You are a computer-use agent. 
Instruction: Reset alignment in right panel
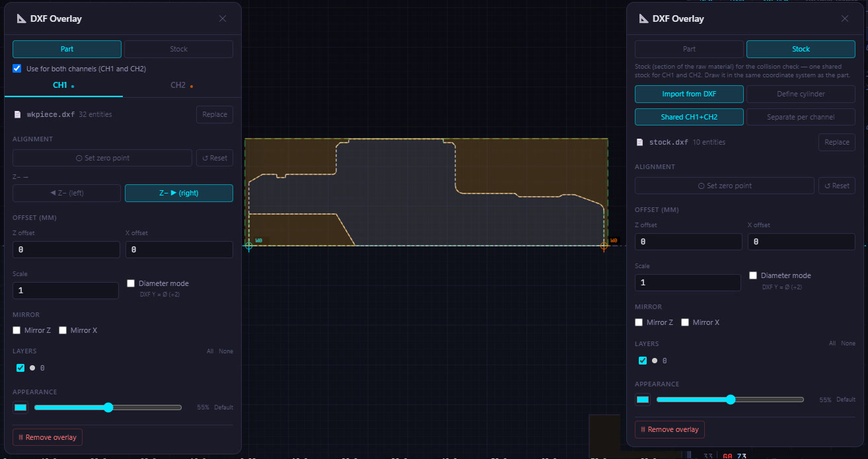click(x=837, y=186)
